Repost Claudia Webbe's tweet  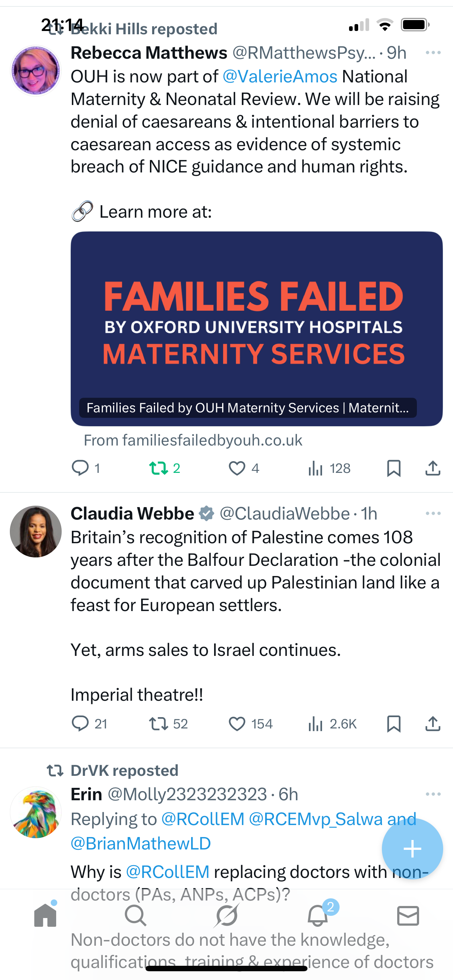(x=158, y=724)
